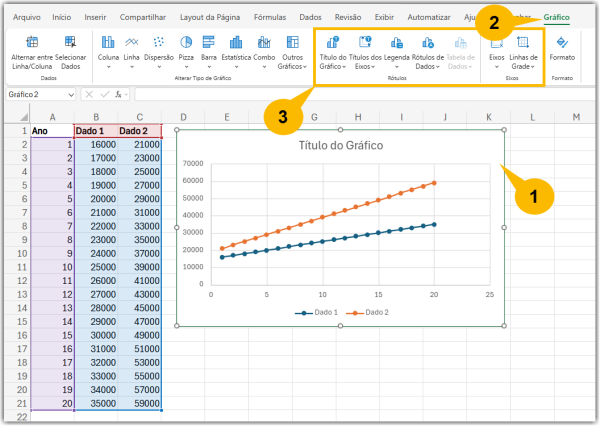Select the chart title Título do Gráfico
This screenshot has height=426, width=600.
tap(340, 146)
